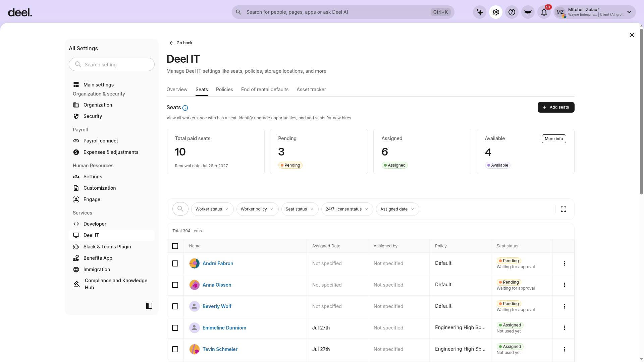Open Organization settings
The height and width of the screenshot is (362, 644).
click(x=112, y=105)
